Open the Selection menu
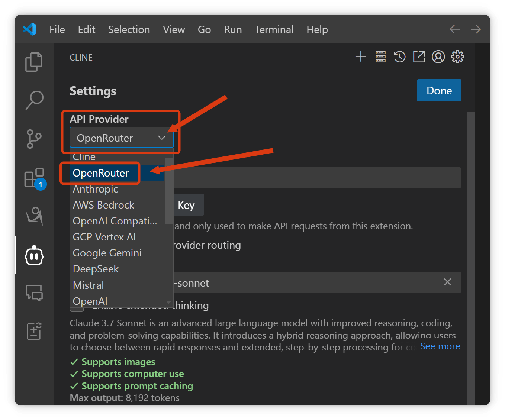This screenshot has width=505, height=420. click(129, 29)
